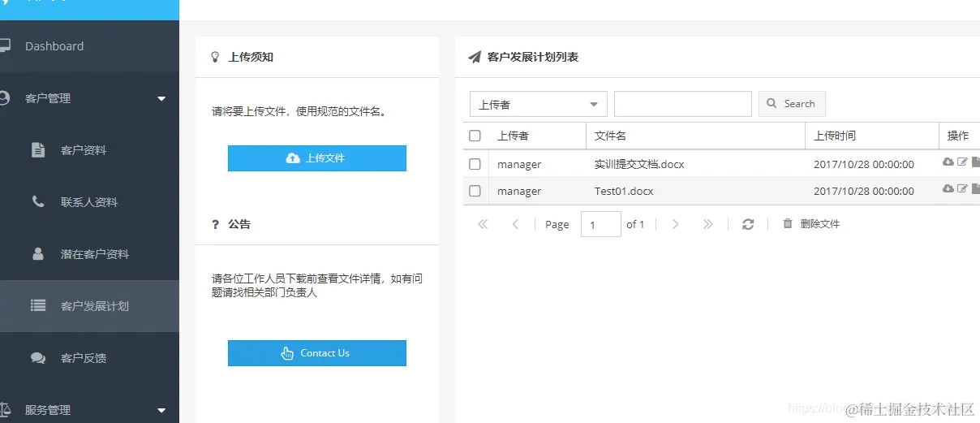The height and width of the screenshot is (423, 980).
Task: Download the 实训提交文档.docx file via cloud icon
Action: coord(948,162)
